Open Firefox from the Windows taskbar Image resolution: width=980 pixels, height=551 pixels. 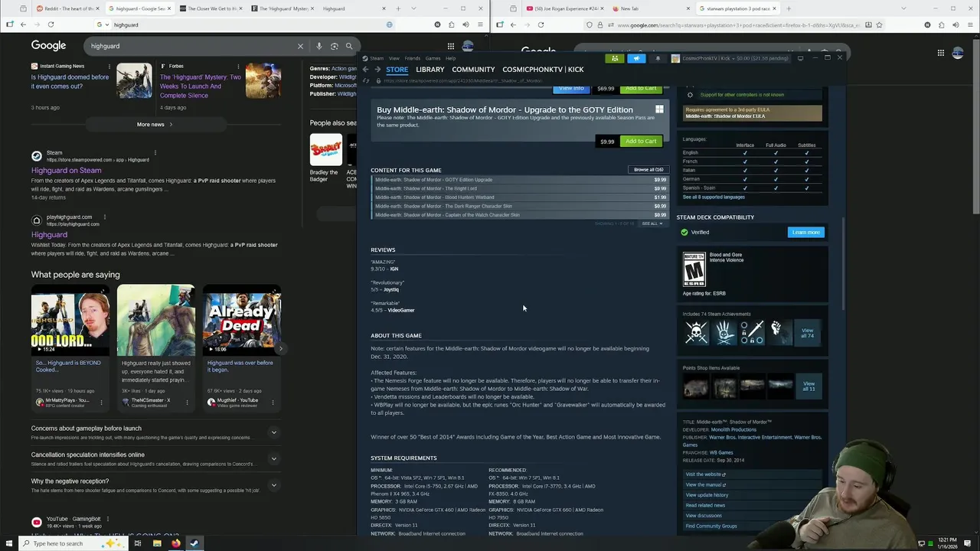175,543
